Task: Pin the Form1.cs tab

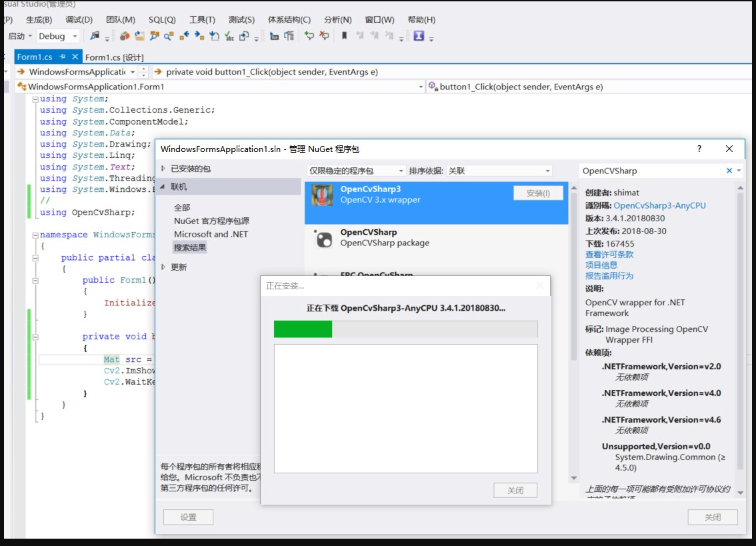Action: (63, 57)
